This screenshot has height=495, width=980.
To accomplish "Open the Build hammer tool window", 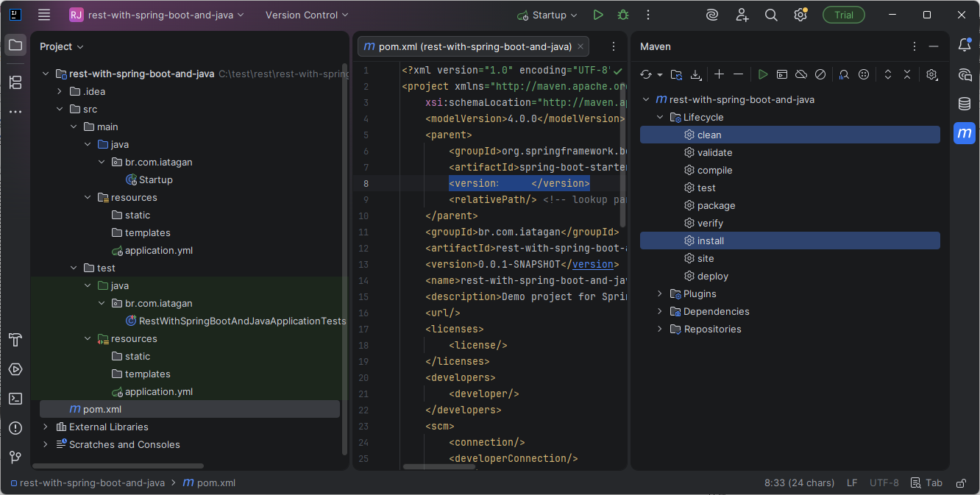I will (x=15, y=340).
